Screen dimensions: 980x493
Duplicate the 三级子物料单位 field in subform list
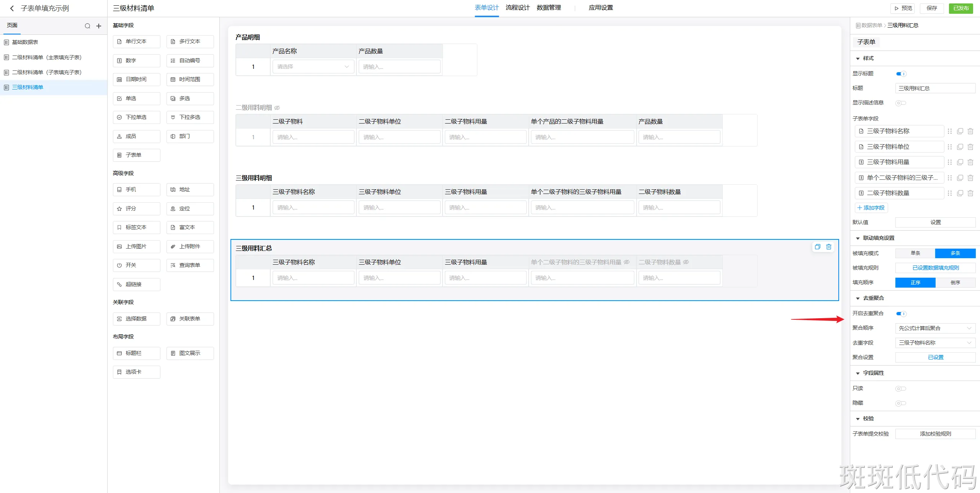coord(960,147)
